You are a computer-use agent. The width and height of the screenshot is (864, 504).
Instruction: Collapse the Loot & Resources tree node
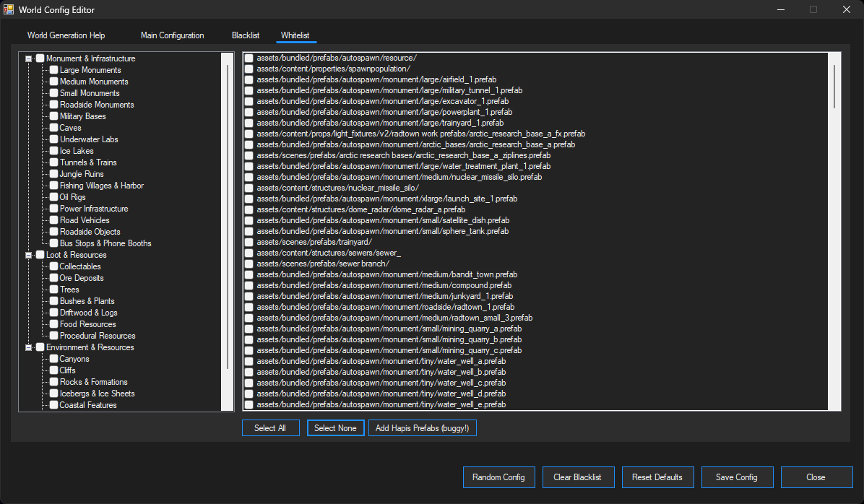click(x=28, y=255)
